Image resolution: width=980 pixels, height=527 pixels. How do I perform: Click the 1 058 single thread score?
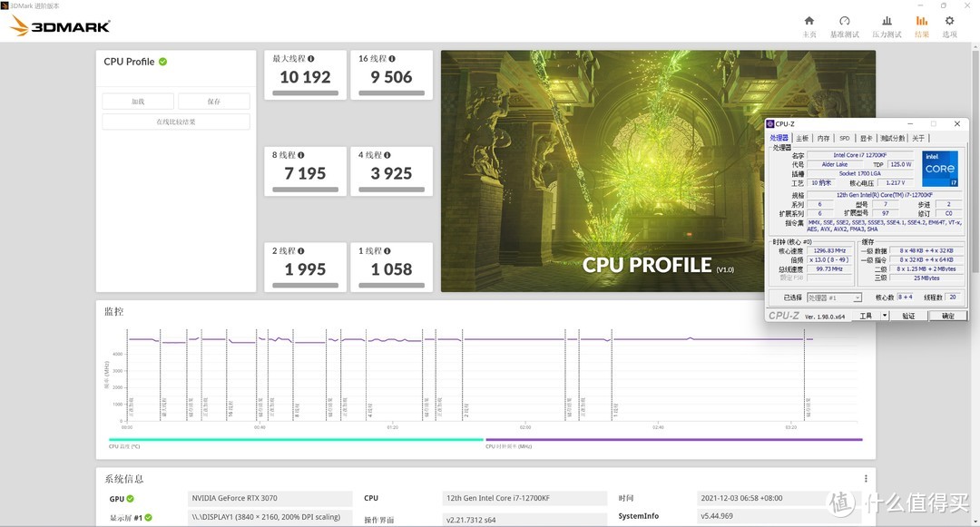click(x=391, y=269)
